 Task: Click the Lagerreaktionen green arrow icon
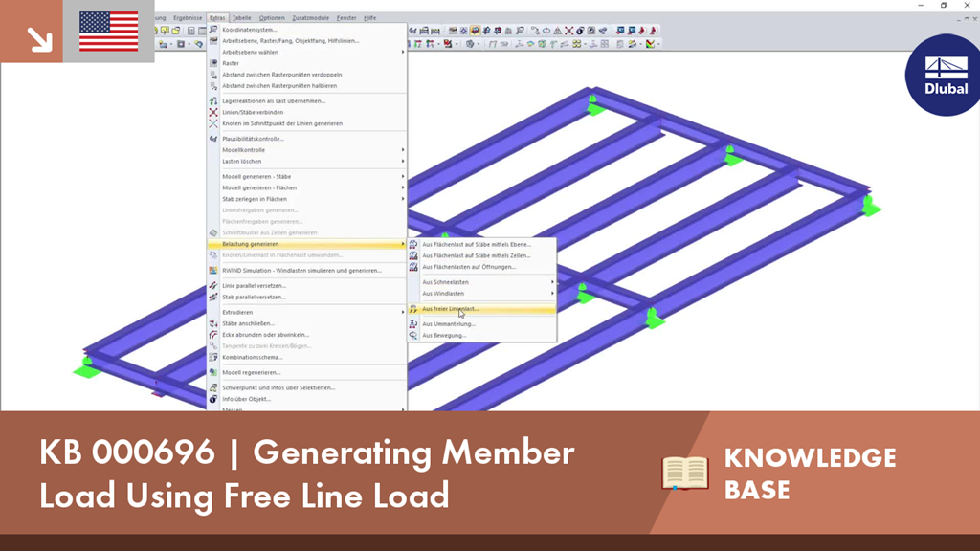(213, 100)
